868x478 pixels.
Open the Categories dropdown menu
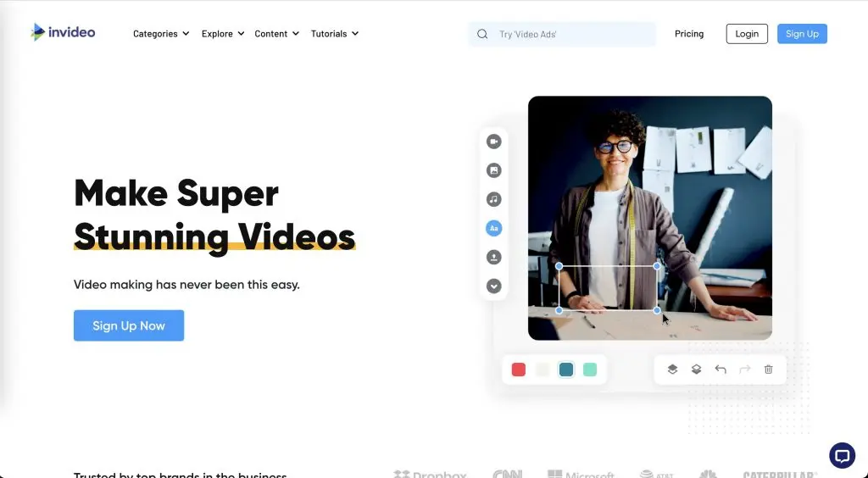[161, 34]
